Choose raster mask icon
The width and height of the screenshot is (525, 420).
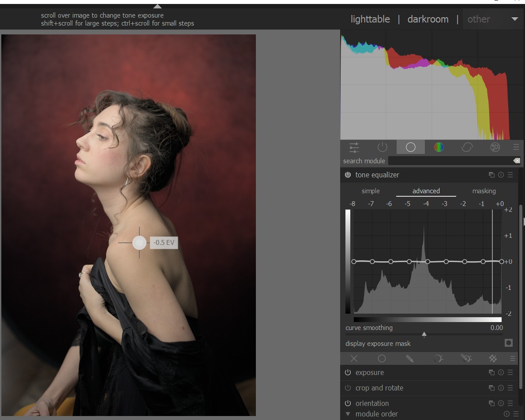click(493, 359)
